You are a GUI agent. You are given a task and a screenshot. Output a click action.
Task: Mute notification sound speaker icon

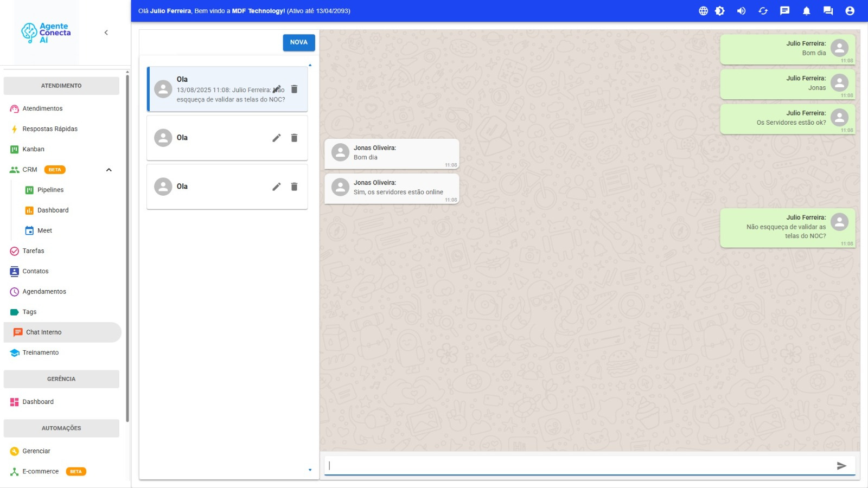(x=741, y=11)
